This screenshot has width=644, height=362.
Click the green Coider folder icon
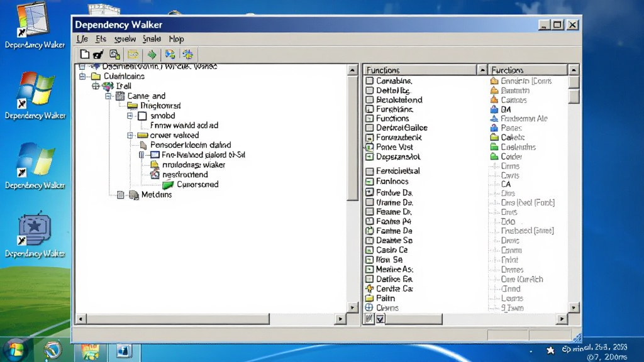[494, 156]
